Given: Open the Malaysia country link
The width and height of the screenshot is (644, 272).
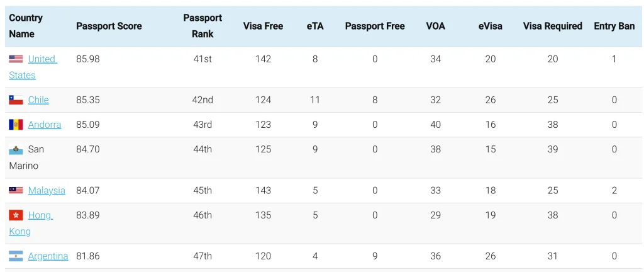Looking at the screenshot, I should coord(47,190).
